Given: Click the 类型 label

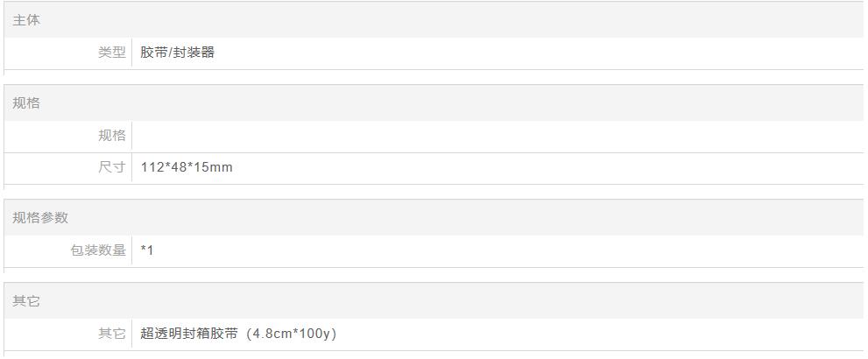Looking at the screenshot, I should (112, 53).
